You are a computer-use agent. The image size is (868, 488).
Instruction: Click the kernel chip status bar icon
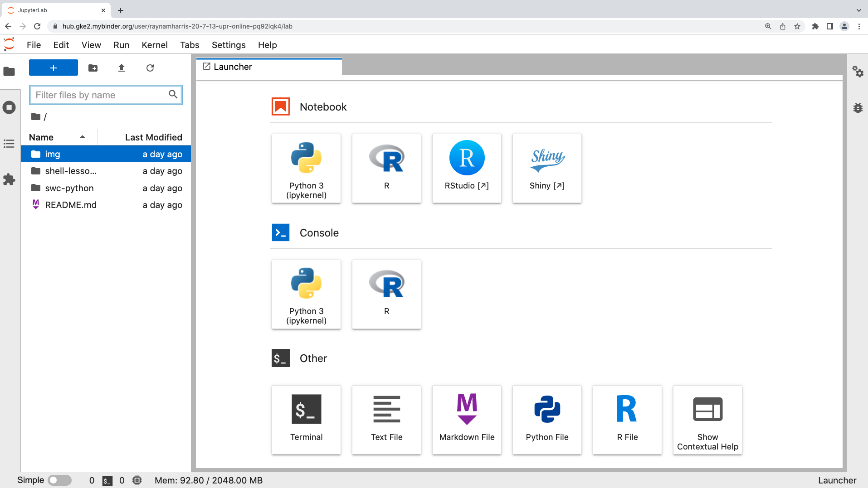click(x=137, y=480)
